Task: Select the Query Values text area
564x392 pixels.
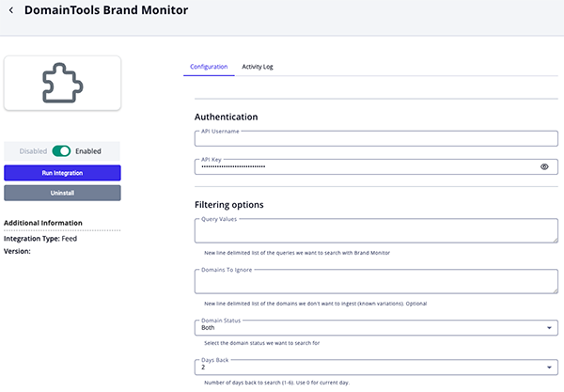Action: [375, 230]
